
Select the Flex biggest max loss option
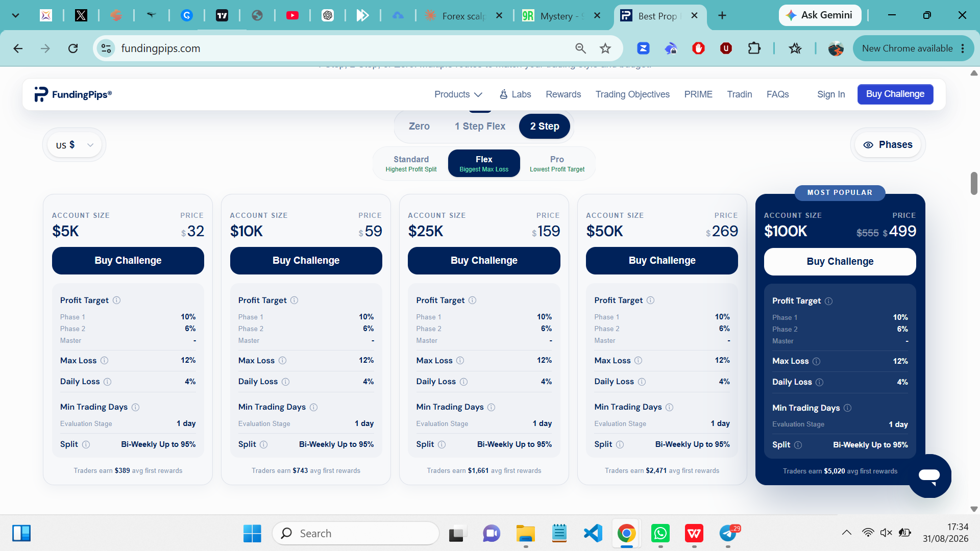pyautogui.click(x=484, y=163)
